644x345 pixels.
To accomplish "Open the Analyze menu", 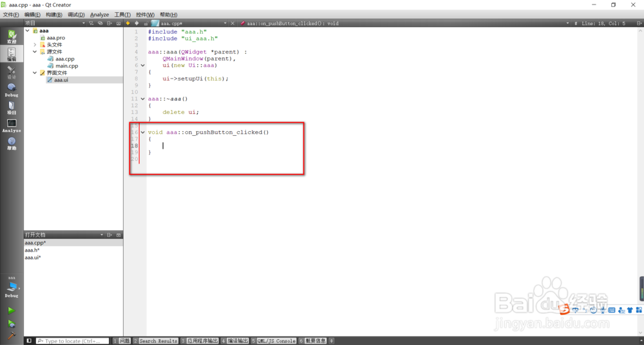I will tap(99, 15).
